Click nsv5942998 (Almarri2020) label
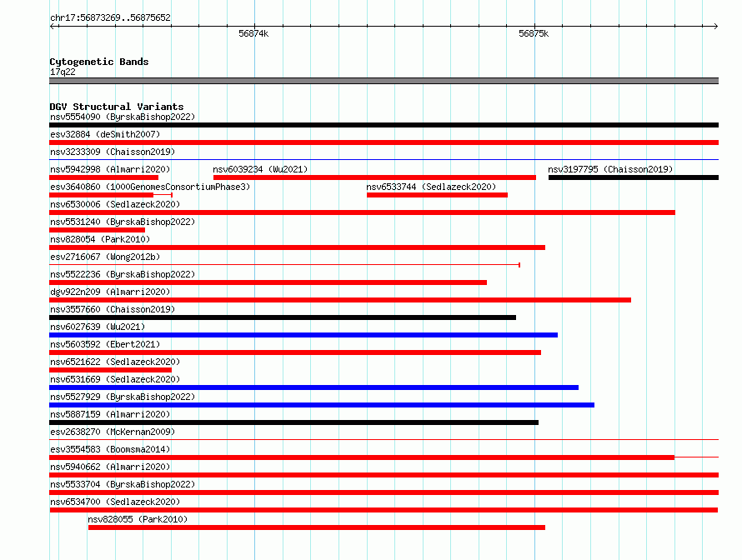 pos(110,169)
